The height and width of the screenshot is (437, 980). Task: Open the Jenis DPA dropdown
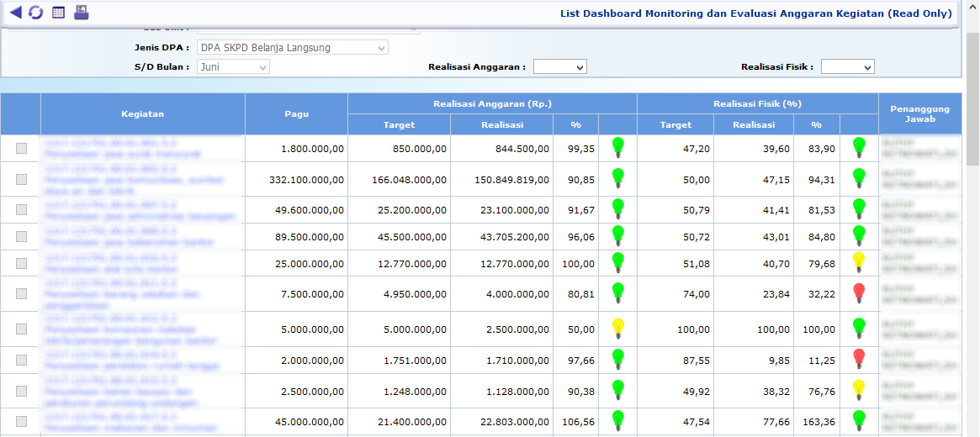point(292,48)
